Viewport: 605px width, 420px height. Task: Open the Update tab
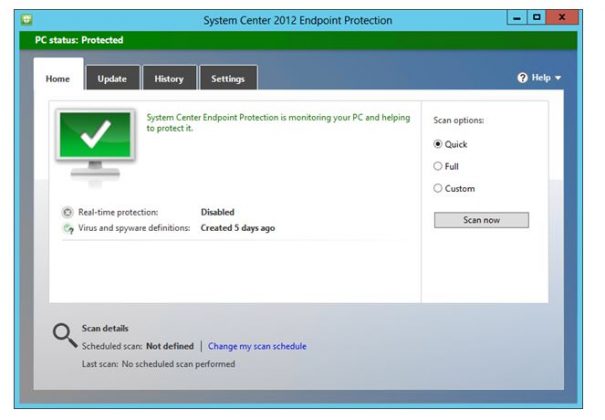(112, 78)
